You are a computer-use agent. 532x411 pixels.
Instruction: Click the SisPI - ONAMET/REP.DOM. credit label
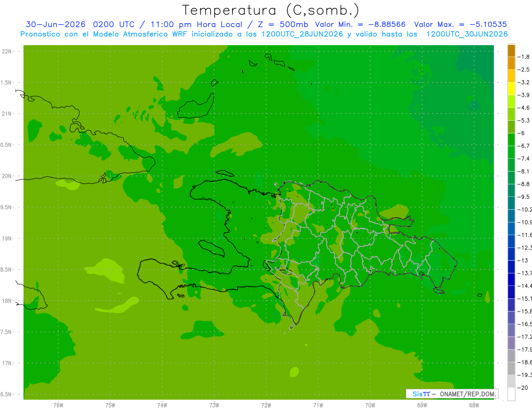pyautogui.click(x=452, y=394)
